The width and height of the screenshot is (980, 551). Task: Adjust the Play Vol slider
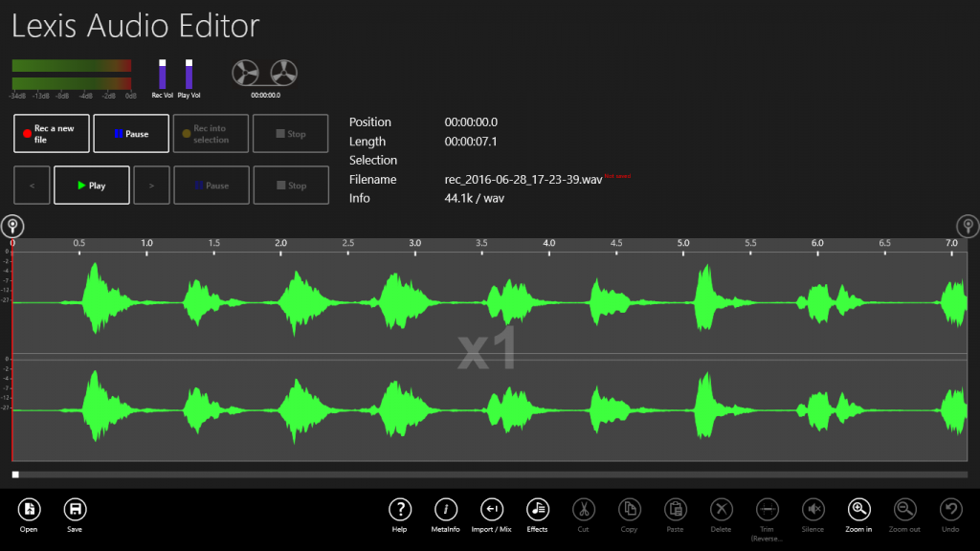click(x=189, y=72)
